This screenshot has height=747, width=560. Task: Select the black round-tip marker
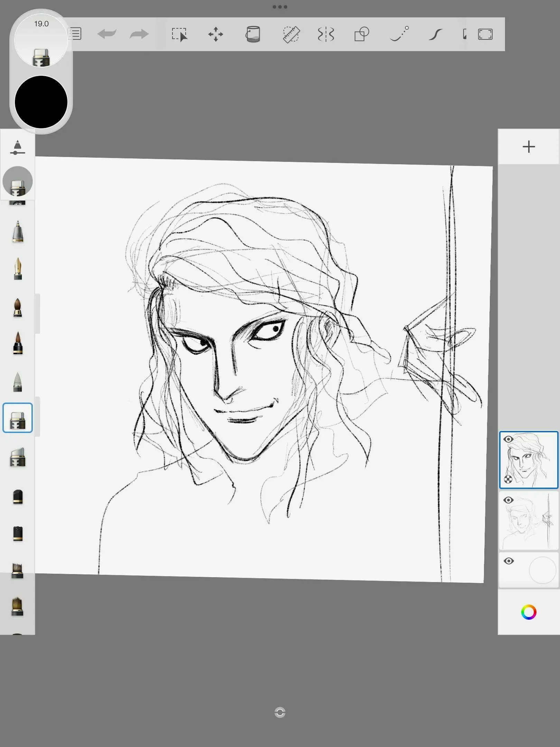click(18, 497)
